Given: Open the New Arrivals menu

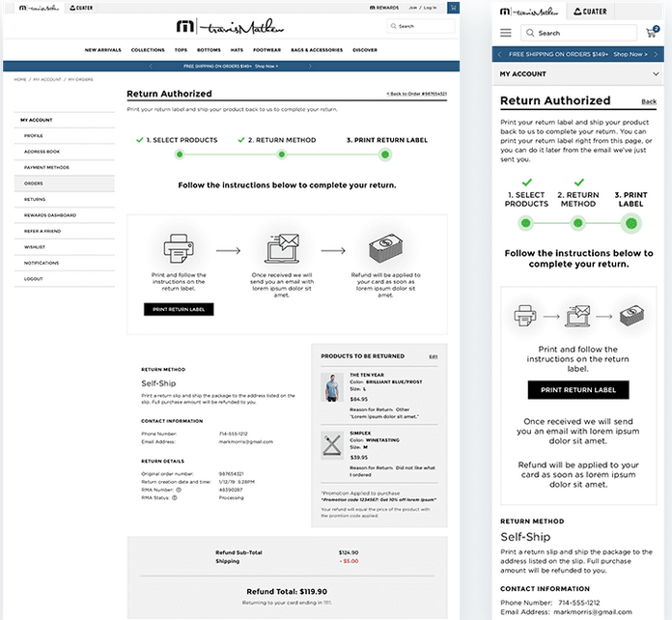Looking at the screenshot, I should click(103, 50).
